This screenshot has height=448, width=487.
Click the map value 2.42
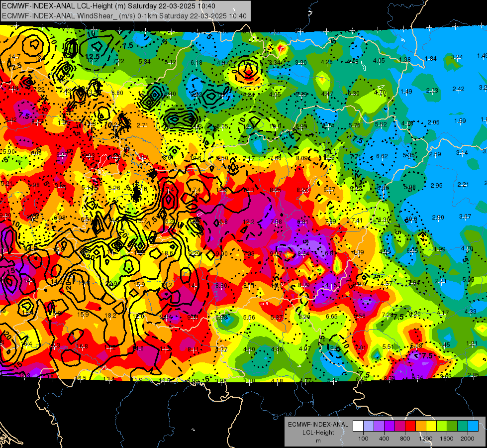[x=459, y=89]
